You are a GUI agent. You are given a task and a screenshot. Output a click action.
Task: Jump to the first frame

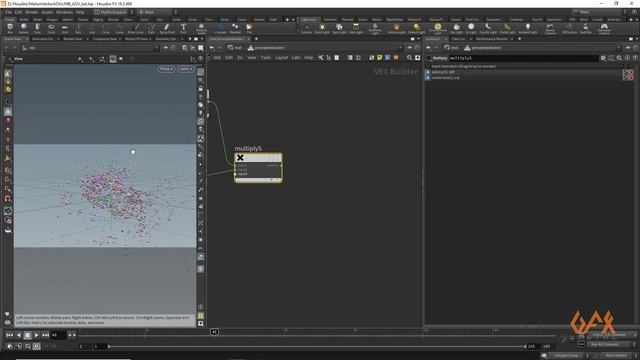pyautogui.click(x=9, y=335)
